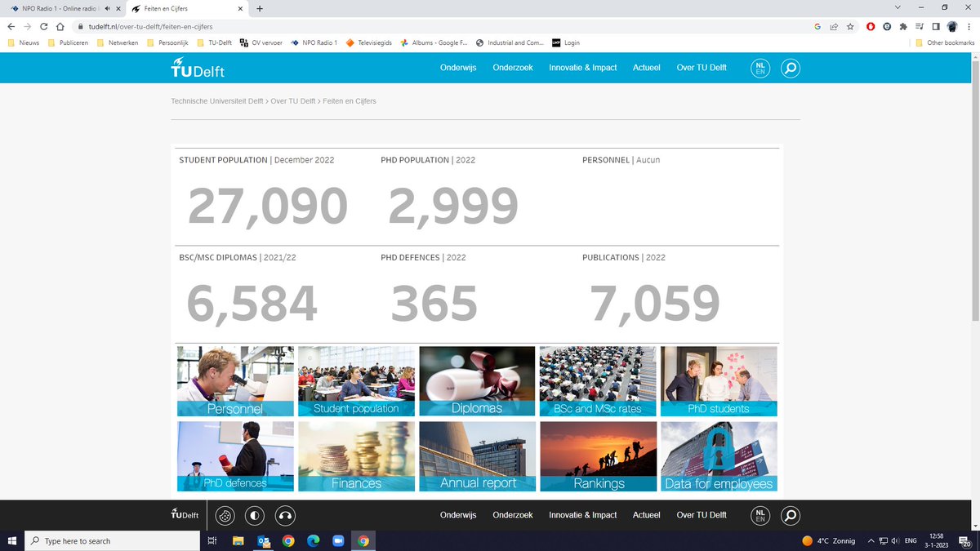The width and height of the screenshot is (980, 551).
Task: Open the search magnifier in the header
Action: coord(790,68)
